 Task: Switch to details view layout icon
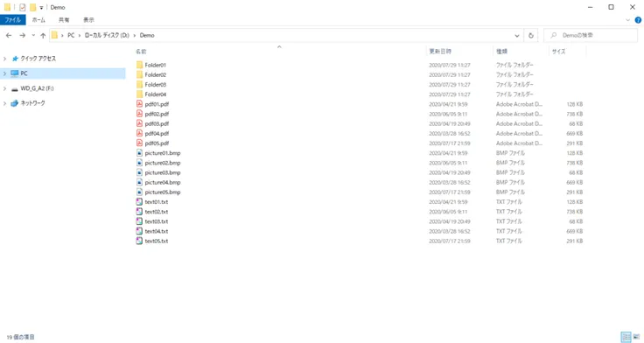tap(626, 337)
